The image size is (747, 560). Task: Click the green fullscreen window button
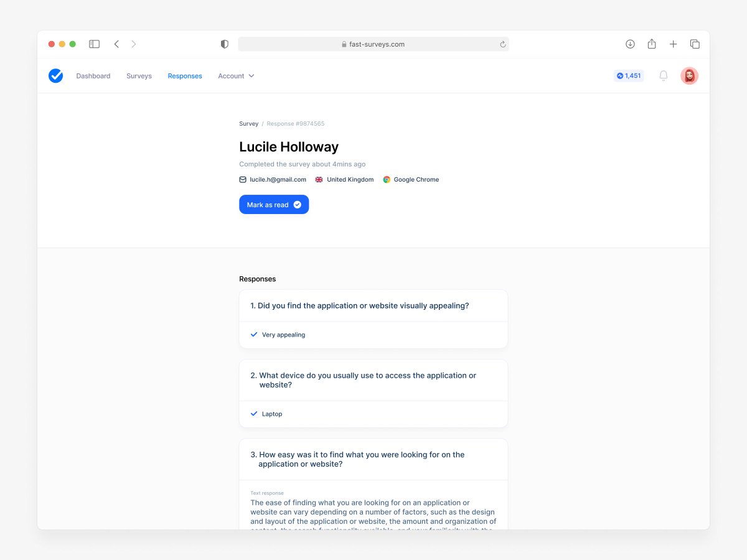point(73,44)
